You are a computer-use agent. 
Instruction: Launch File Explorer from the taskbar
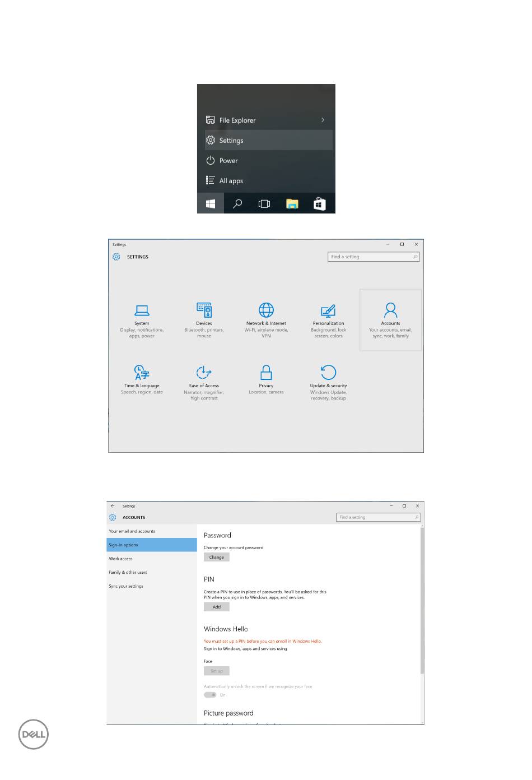click(x=292, y=204)
